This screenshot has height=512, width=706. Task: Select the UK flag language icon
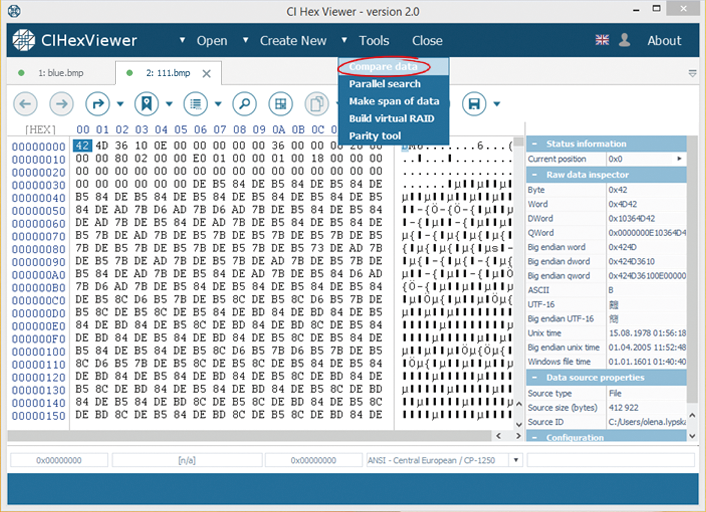coord(602,40)
